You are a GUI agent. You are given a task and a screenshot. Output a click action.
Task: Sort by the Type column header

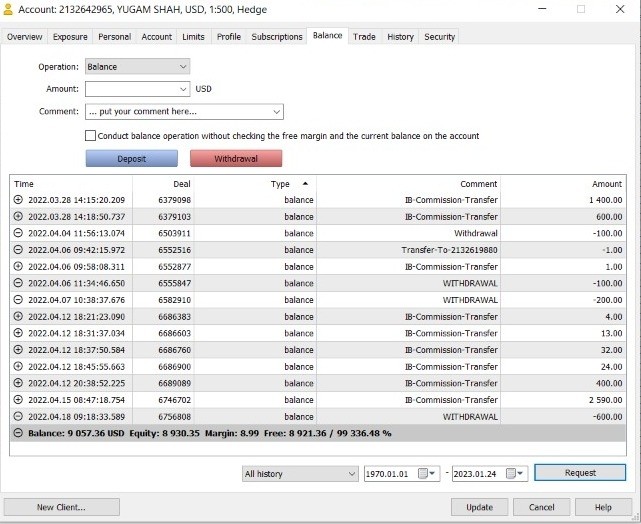click(280, 184)
